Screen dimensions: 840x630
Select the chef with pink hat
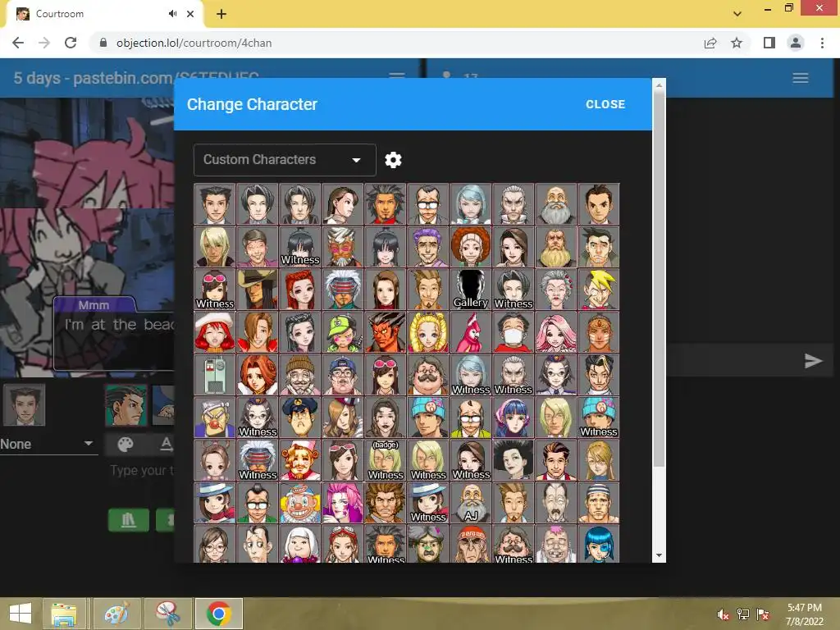pyautogui.click(x=300, y=460)
